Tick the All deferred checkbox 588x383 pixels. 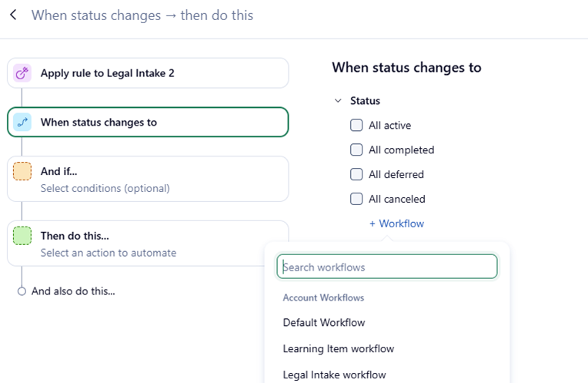point(356,174)
